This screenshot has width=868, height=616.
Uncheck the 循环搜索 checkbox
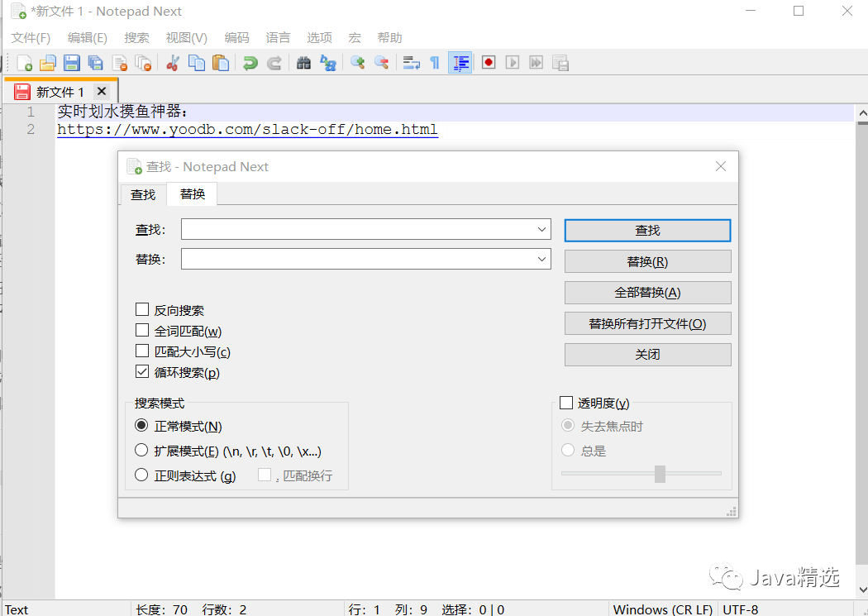[x=142, y=371]
